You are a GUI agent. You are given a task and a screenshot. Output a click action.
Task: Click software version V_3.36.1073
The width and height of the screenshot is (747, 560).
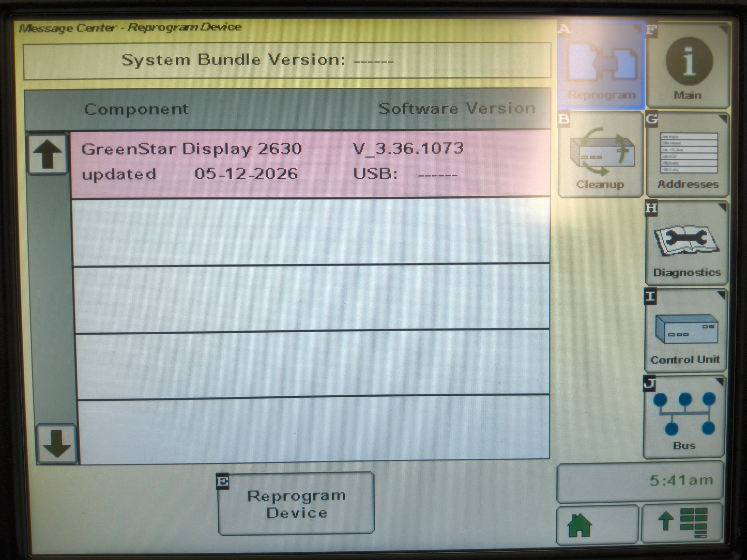[x=408, y=149]
